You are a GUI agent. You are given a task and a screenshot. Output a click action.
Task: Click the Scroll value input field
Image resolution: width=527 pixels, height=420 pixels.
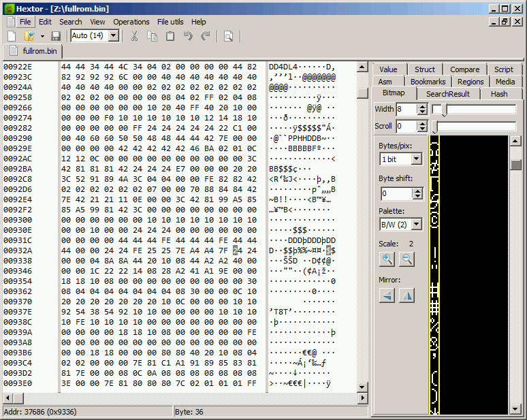[406, 126]
